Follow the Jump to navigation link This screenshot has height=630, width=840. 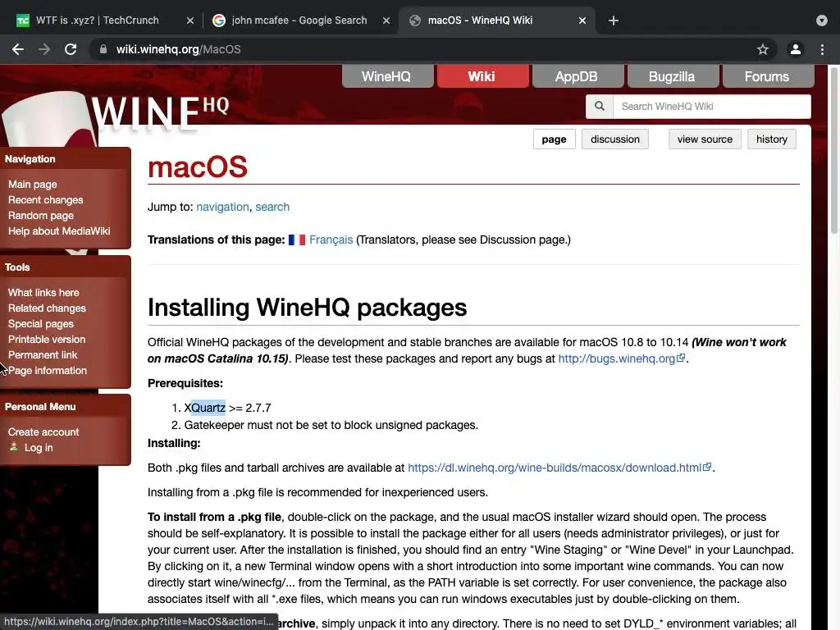coord(222,207)
